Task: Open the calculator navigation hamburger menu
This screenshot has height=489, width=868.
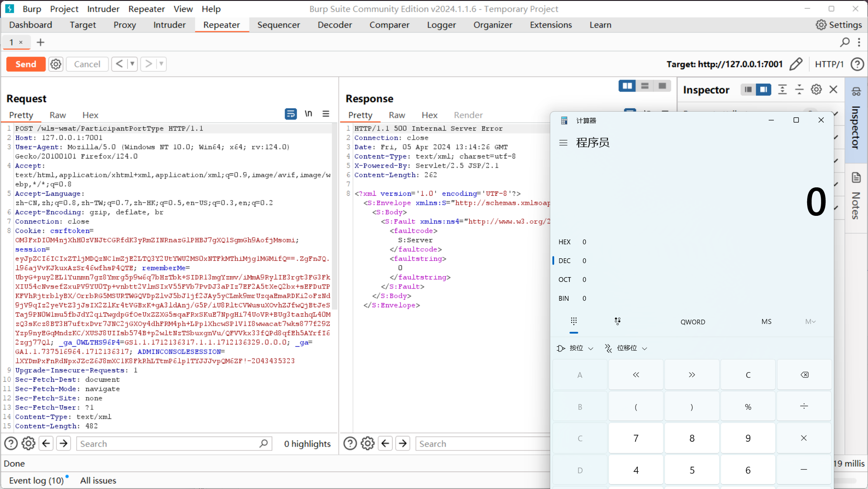Action: pos(563,143)
